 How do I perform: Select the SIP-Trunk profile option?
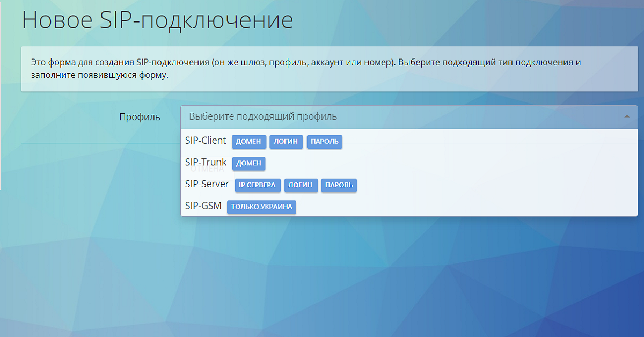[x=409, y=163]
